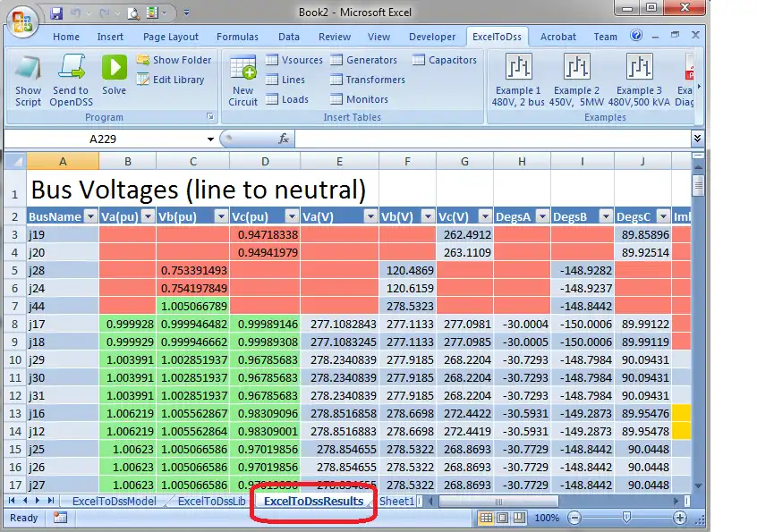Select cell with bus name j17
Image resolution: width=757 pixels, height=532 pixels.
click(63, 325)
